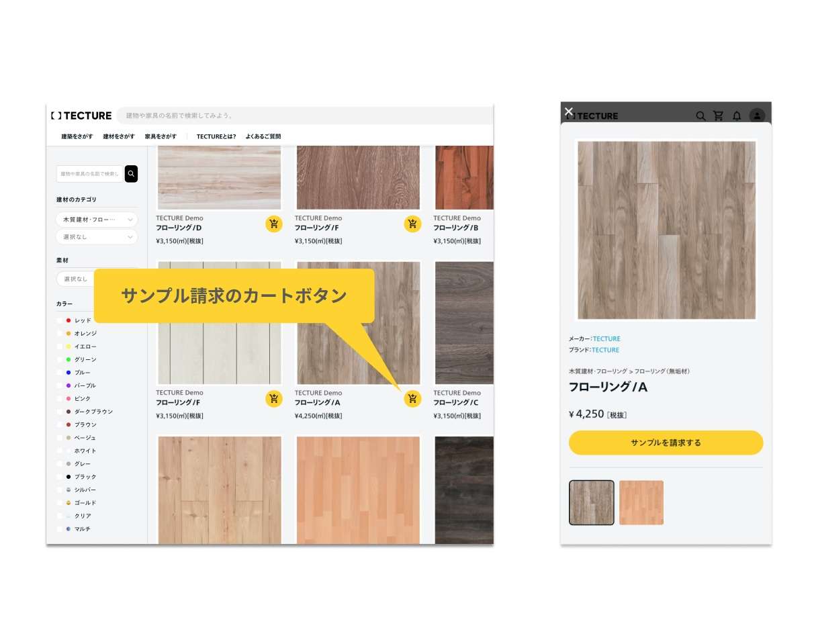
Task: Follow the メーカー TECTURE link
Action: coord(606,339)
